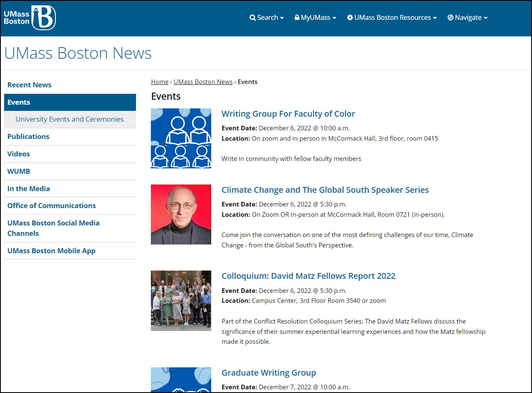
Task: Click the Colloquium group photo thumbnail
Action: [181, 301]
